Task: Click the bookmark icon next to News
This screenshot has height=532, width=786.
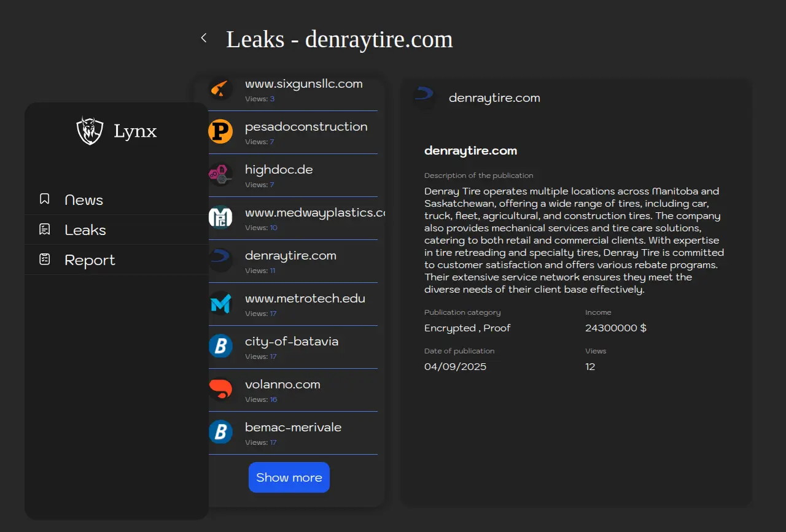Action: 45,199
